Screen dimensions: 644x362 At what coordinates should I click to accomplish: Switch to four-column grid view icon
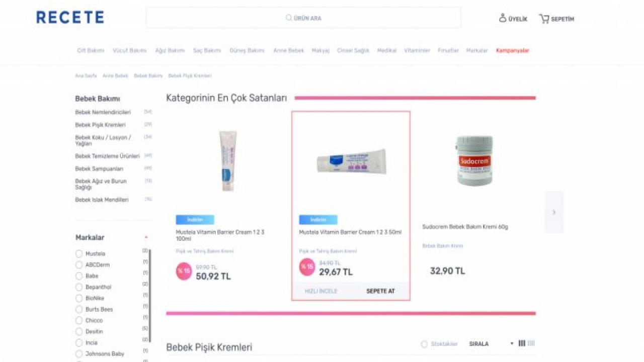(x=531, y=343)
